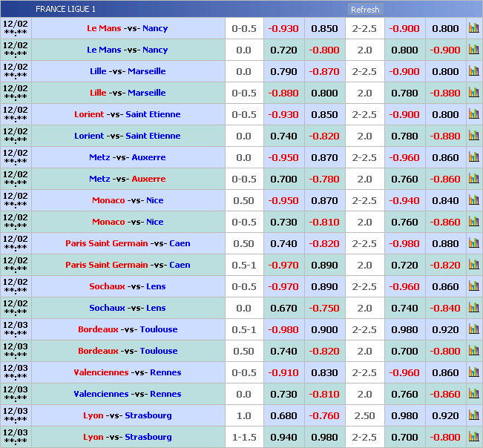
Task: Open chart icon for Metz–Auxerre 0.0 handicap row
Action: tap(473, 157)
